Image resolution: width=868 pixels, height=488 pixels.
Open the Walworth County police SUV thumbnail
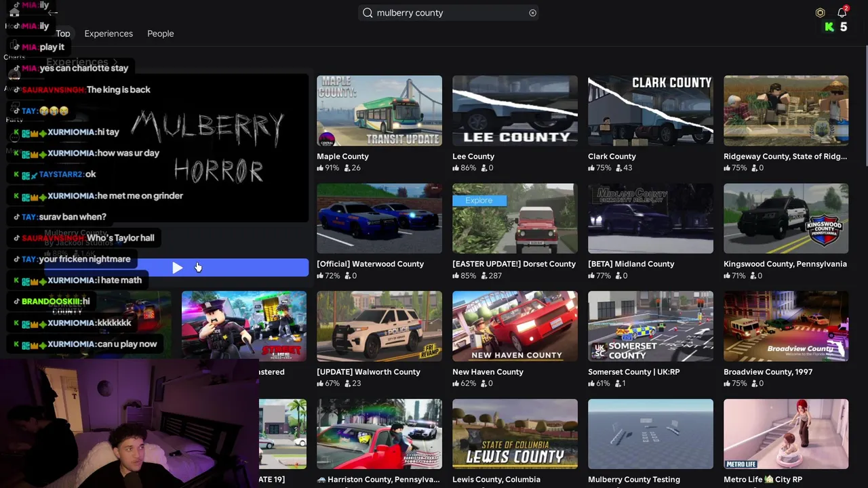point(379,326)
